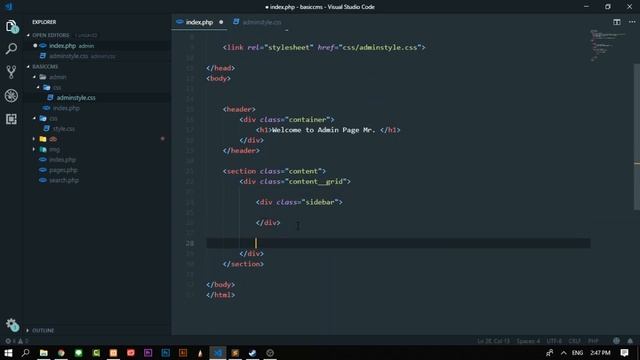Show hidden system tray icons
640x360 pixels.
tap(564, 353)
